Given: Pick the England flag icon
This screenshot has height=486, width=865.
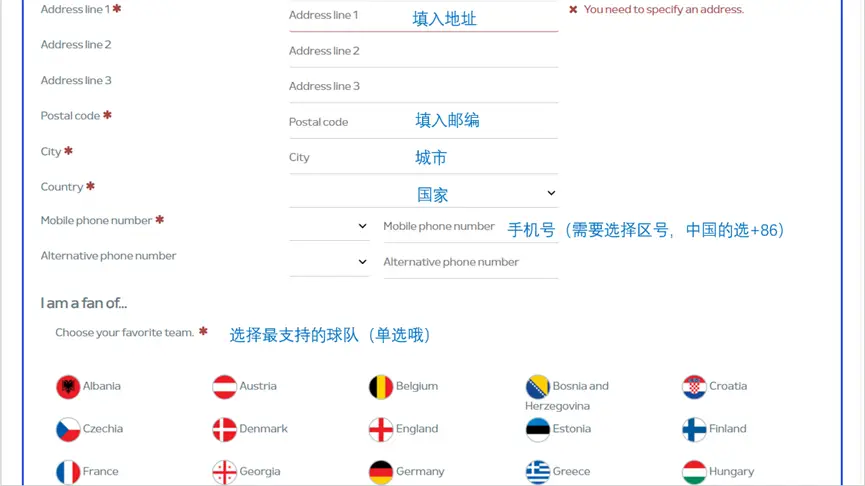Looking at the screenshot, I should (x=381, y=429).
